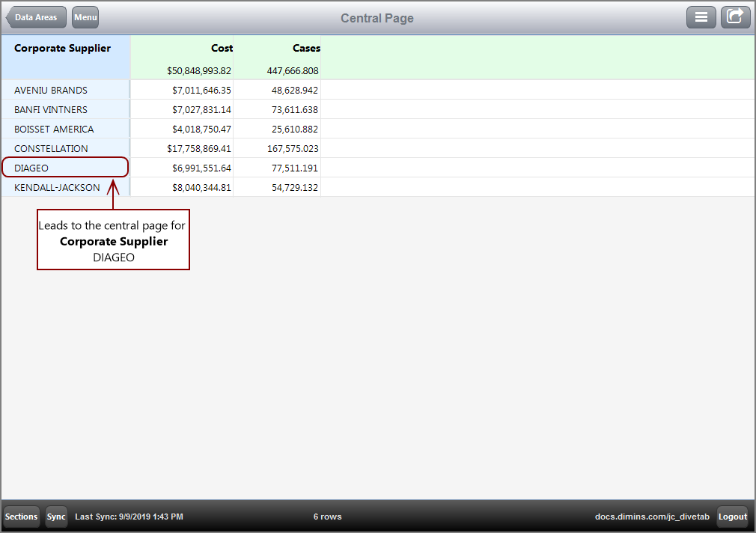Screen dimensions: 756x533
Task: Click KENDALL-JACKSON cases 54,729.132
Action: click(295, 187)
